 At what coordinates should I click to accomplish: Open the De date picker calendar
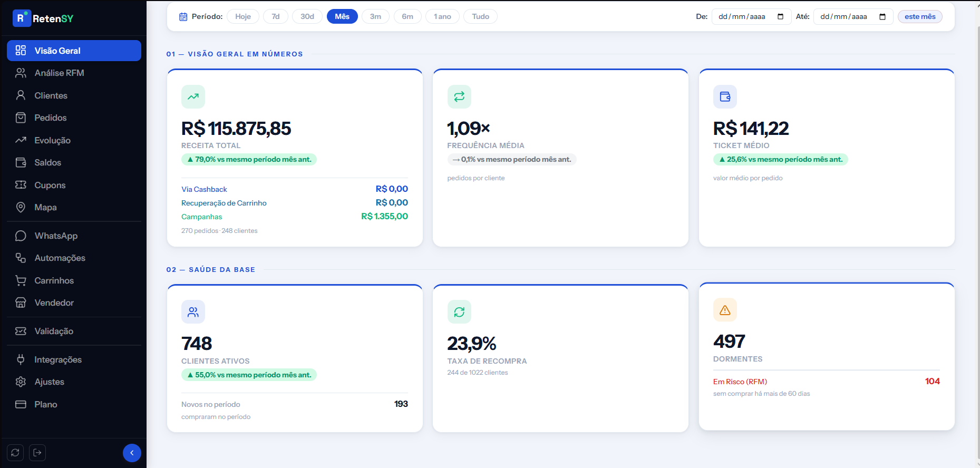(x=781, y=16)
